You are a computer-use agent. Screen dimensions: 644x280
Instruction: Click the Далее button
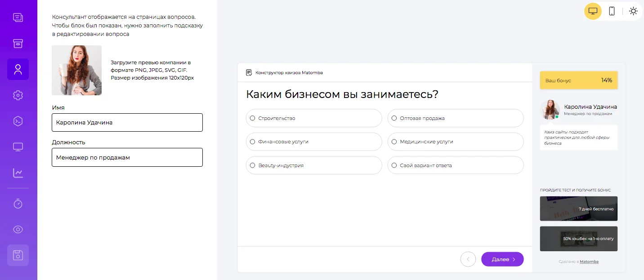pos(502,259)
